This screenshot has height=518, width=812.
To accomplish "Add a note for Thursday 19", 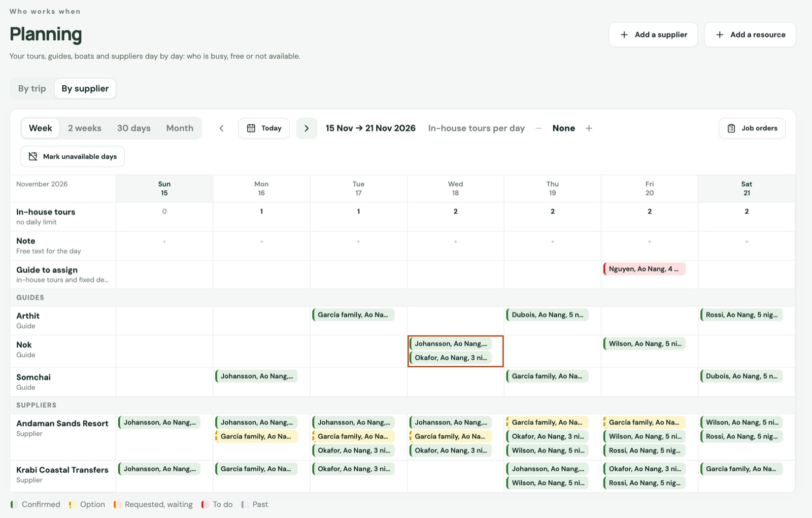I will pos(553,241).
